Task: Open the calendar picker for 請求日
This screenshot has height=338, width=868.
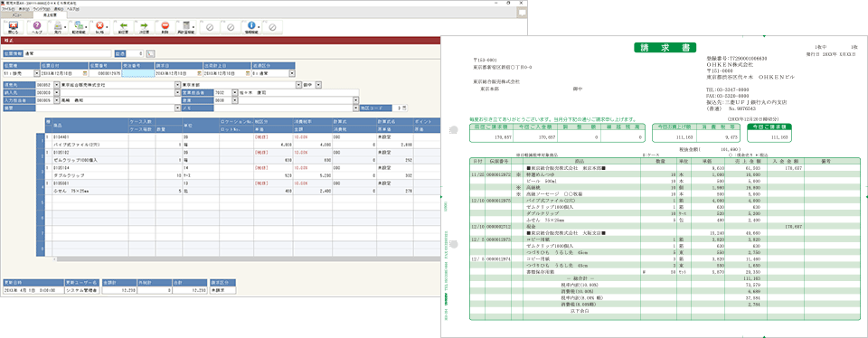Action: tap(199, 73)
